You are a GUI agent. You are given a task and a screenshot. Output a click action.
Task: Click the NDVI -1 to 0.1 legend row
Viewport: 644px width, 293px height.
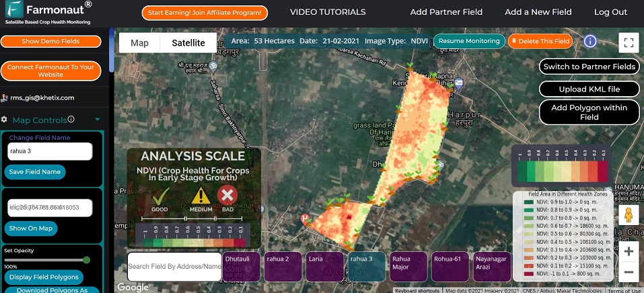coord(563,274)
